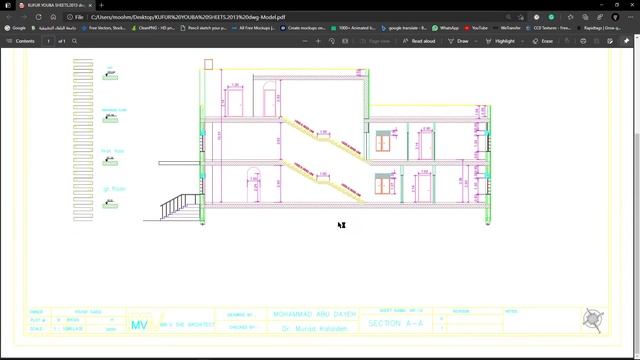This screenshot has width=640, height=360.
Task: Click the MV logo text
Action: tap(139, 325)
